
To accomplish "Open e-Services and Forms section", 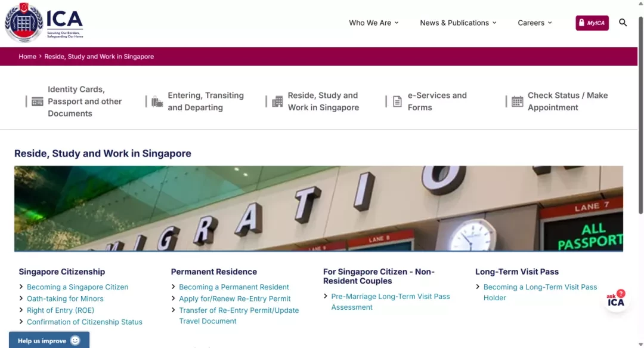I will pyautogui.click(x=437, y=101).
